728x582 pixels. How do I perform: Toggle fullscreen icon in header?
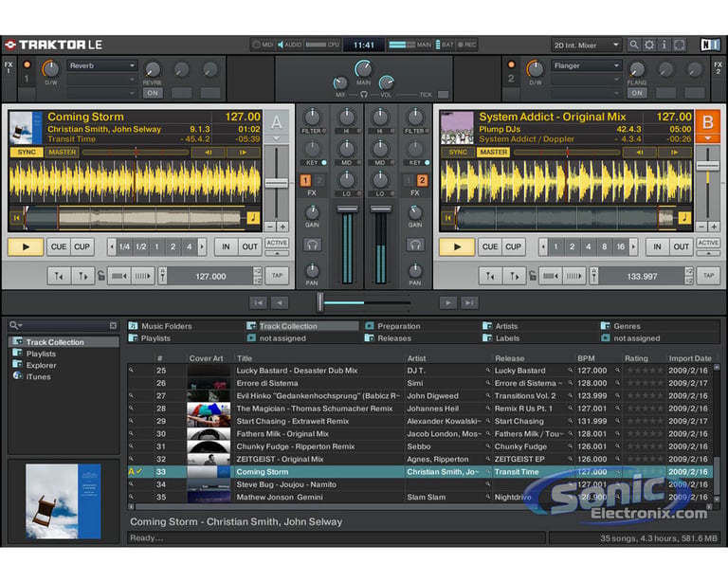pyautogui.click(x=680, y=45)
